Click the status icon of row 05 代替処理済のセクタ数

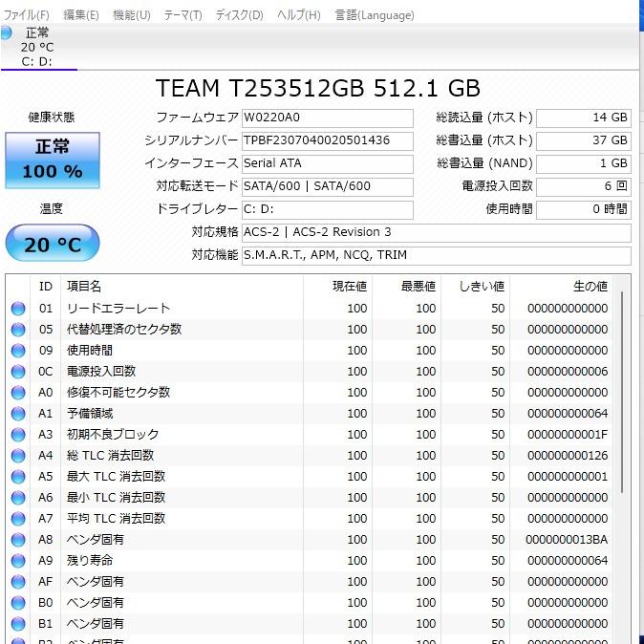pos(18,330)
